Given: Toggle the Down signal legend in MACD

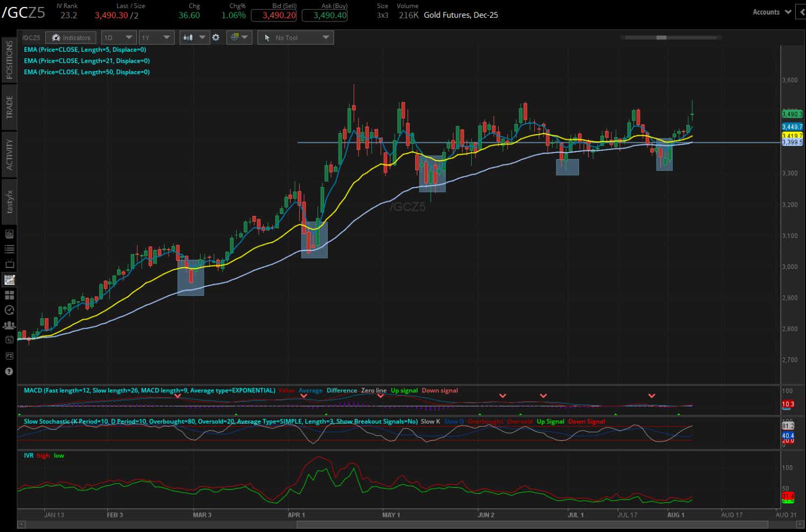Looking at the screenshot, I should point(440,390).
